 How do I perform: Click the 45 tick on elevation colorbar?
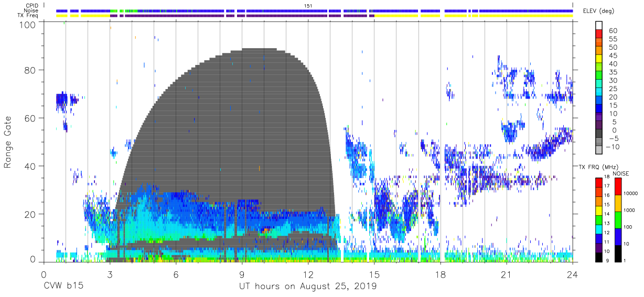[x=613, y=56]
